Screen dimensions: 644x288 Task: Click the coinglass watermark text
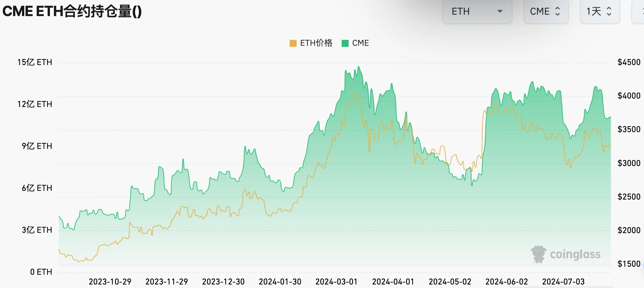pyautogui.click(x=575, y=254)
